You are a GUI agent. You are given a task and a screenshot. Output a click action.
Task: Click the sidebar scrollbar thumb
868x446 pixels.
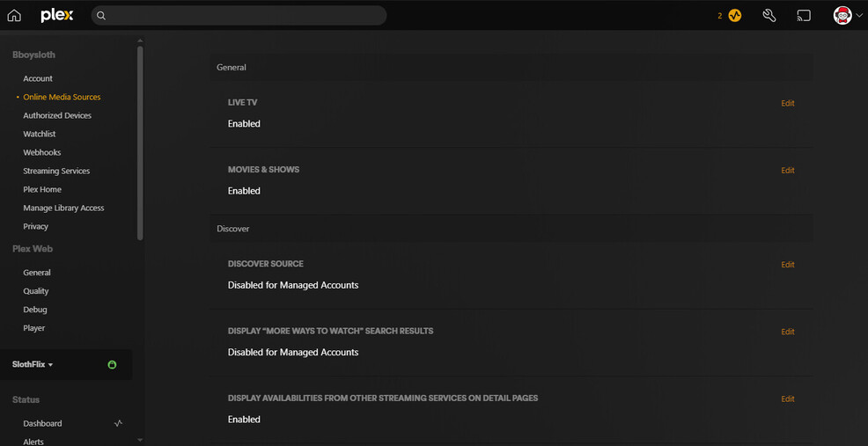pyautogui.click(x=140, y=143)
